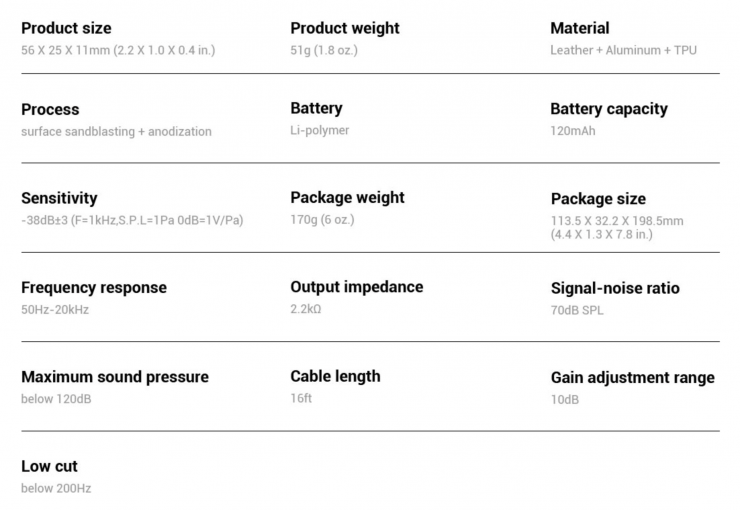740x510 pixels.
Task: Select the Leather + Aluminum + TPU value
Action: (623, 50)
